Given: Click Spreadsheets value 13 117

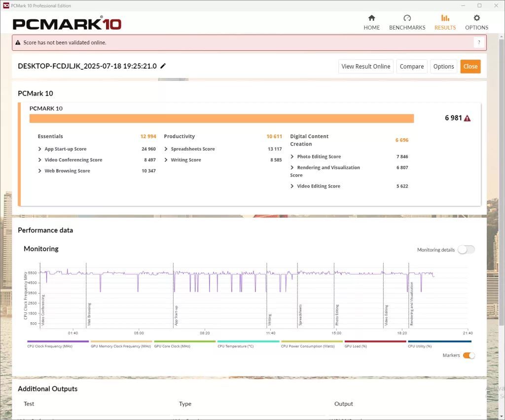Looking at the screenshot, I should pyautogui.click(x=275, y=149).
